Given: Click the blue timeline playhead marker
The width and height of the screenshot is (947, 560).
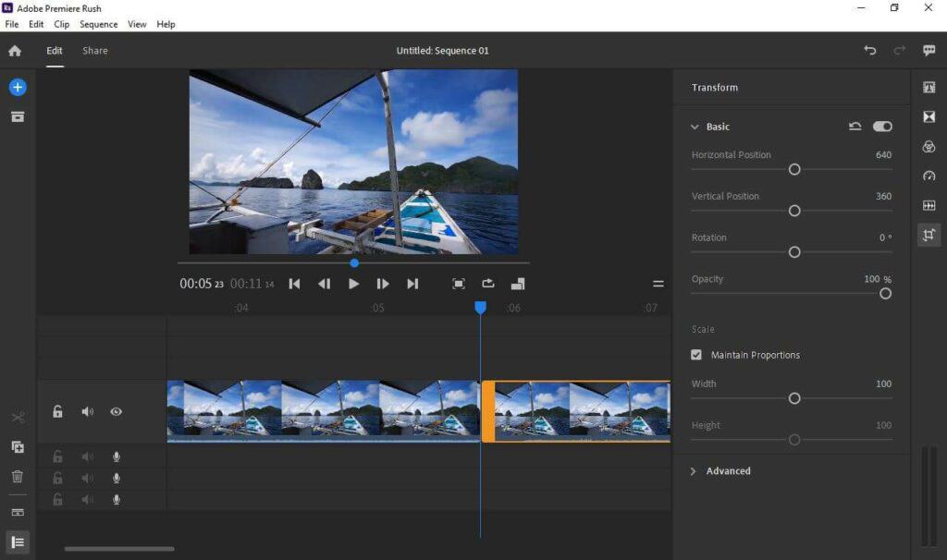Looking at the screenshot, I should tap(480, 308).
